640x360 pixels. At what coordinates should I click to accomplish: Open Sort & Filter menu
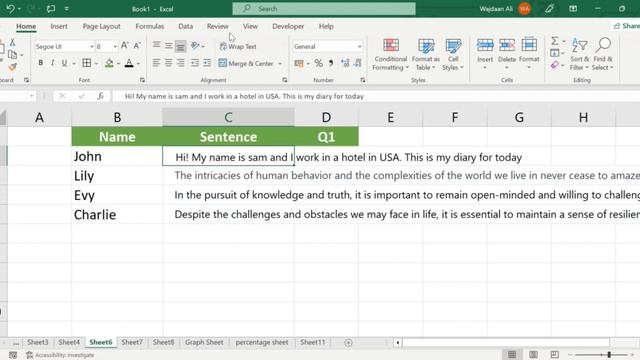pyautogui.click(x=580, y=54)
